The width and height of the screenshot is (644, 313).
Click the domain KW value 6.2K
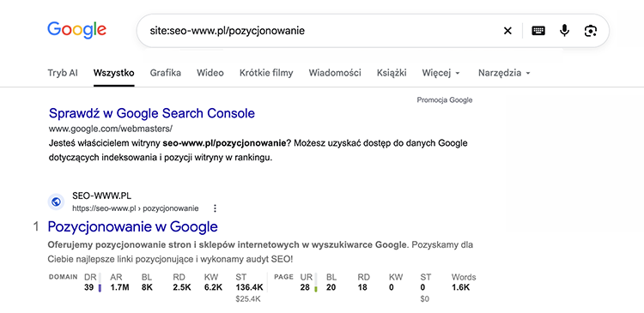[x=213, y=287]
